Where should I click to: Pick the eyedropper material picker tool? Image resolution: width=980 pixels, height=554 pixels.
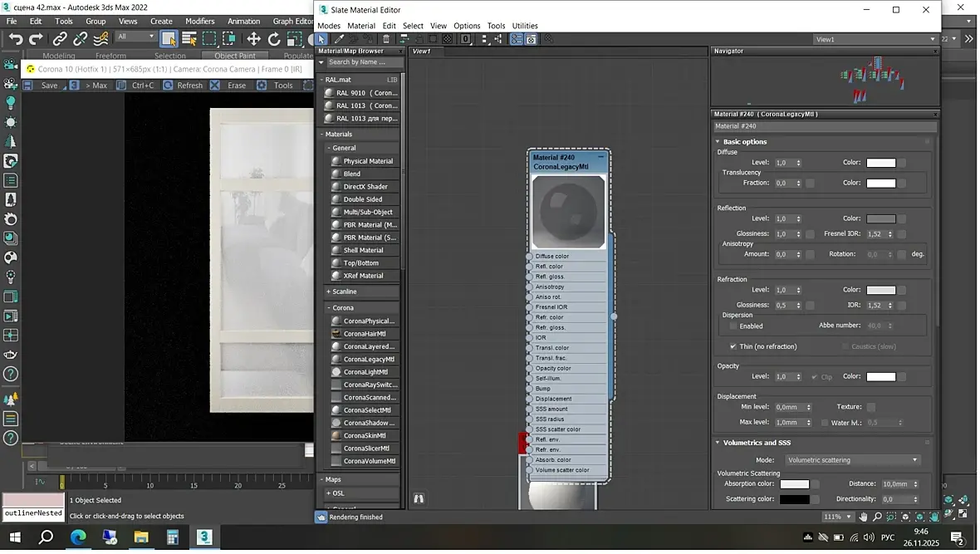[339, 39]
